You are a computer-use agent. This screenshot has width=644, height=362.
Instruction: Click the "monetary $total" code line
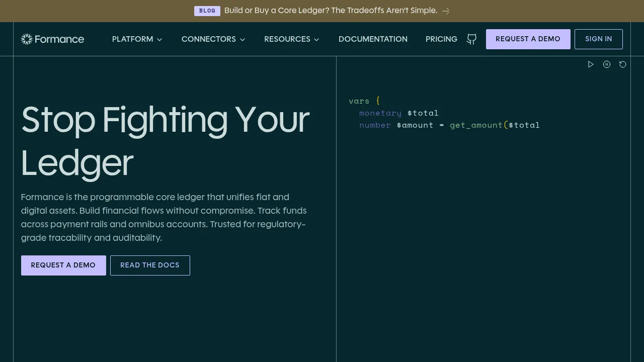click(x=399, y=113)
